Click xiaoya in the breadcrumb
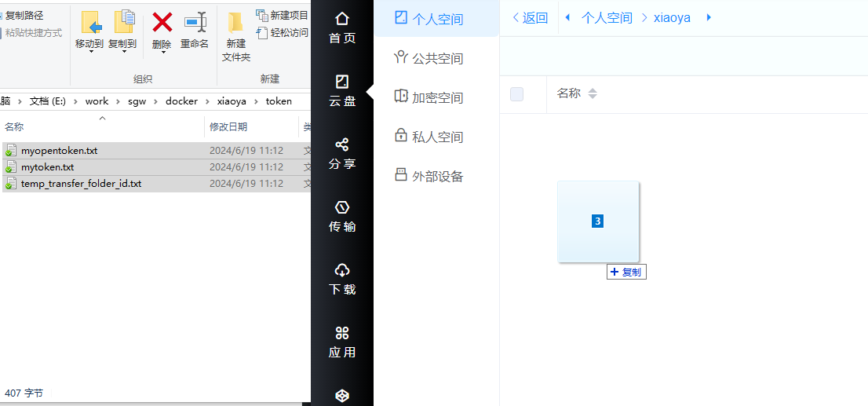The width and height of the screenshot is (868, 406). [672, 18]
